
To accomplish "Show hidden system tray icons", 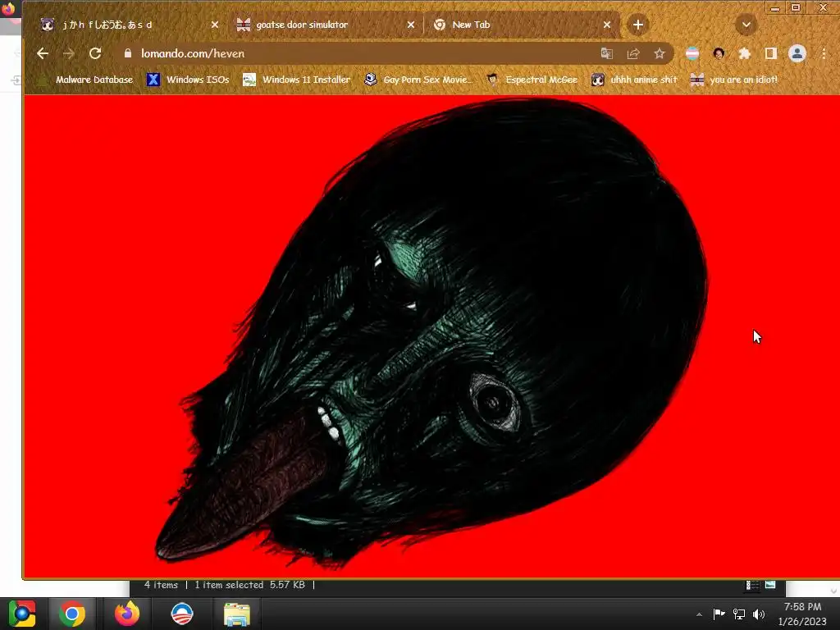I will 699,614.
